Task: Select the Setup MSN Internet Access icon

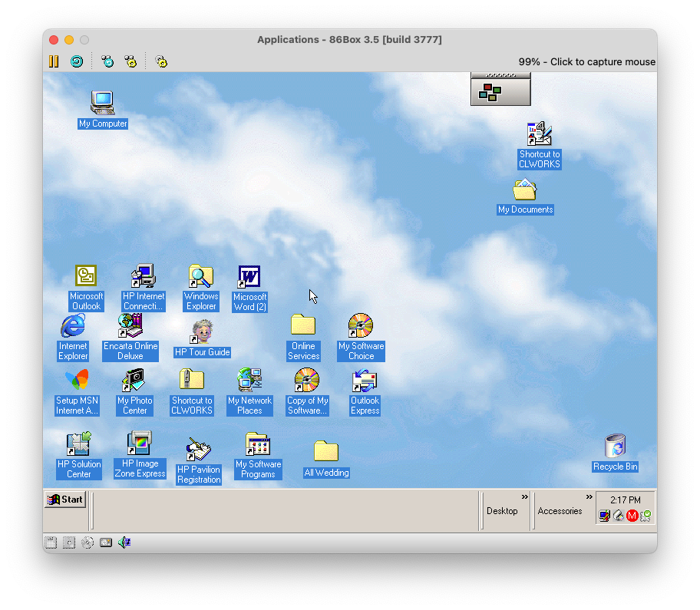Action: 77,392
